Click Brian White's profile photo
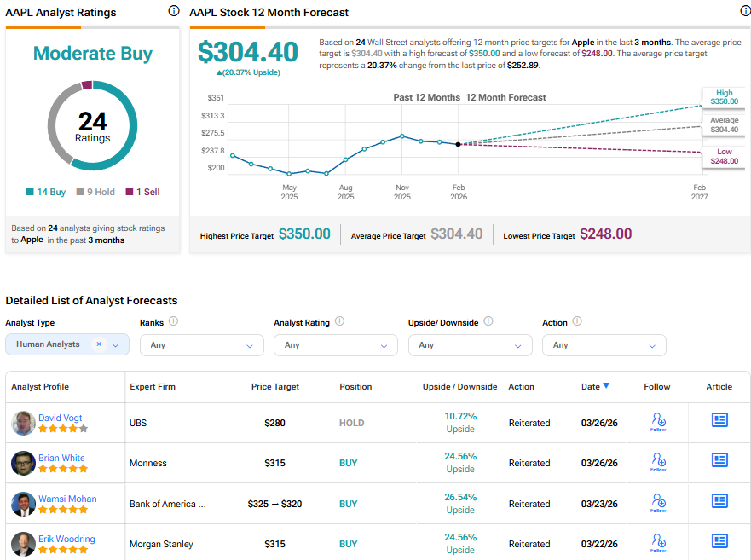Viewport: 751px width, 560px height. click(x=23, y=463)
